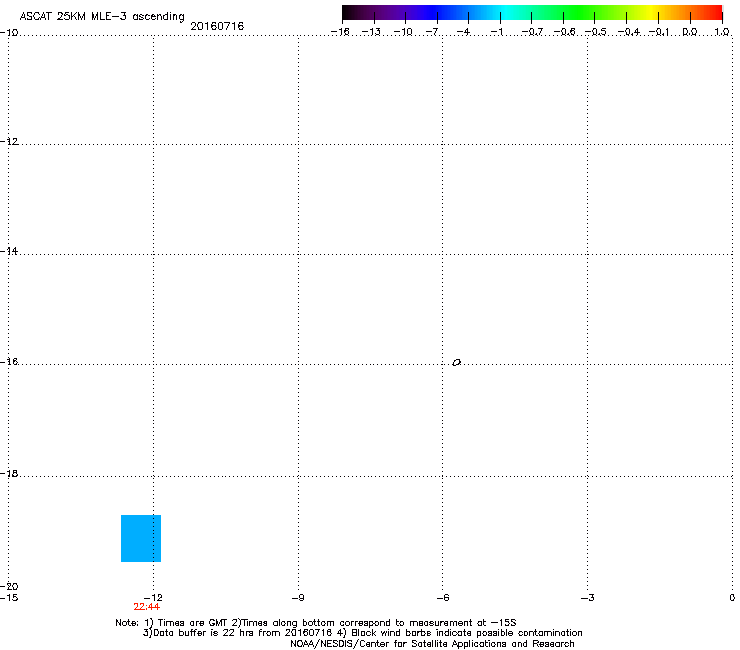The width and height of the screenshot is (740, 650).
Task: Click the -12 latitude axis label at left
Action: [9, 142]
